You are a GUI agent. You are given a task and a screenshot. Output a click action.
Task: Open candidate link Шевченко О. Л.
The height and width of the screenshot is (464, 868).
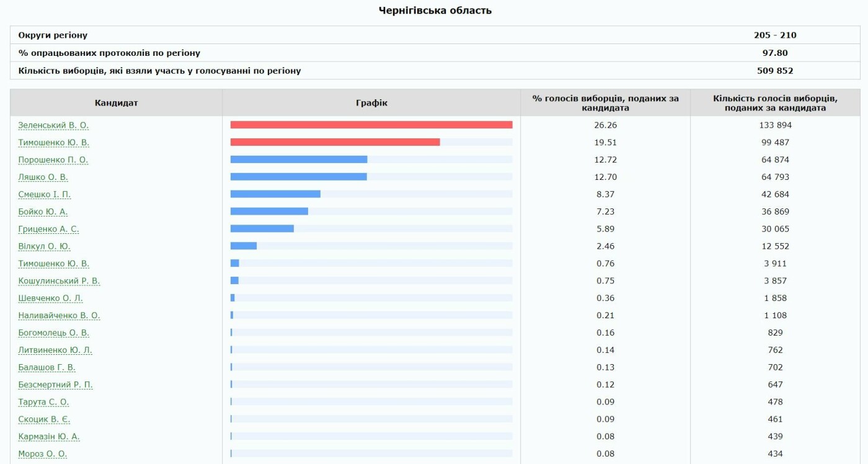[50, 298]
